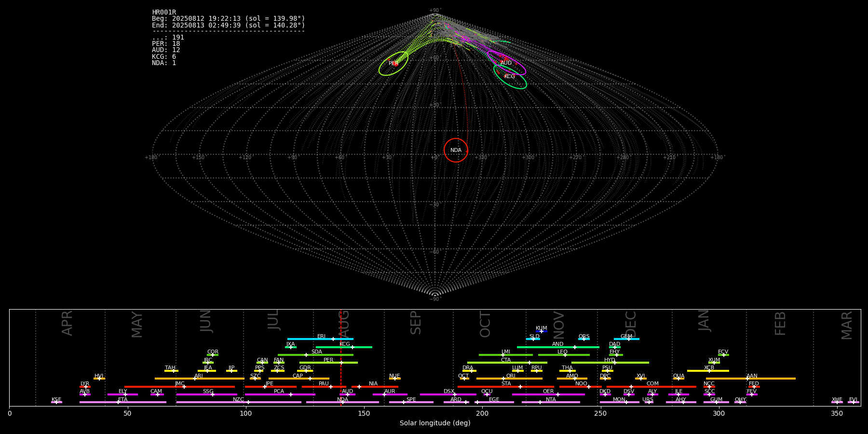
Task: Select the NTA pink shower bar
Action: 551,402
